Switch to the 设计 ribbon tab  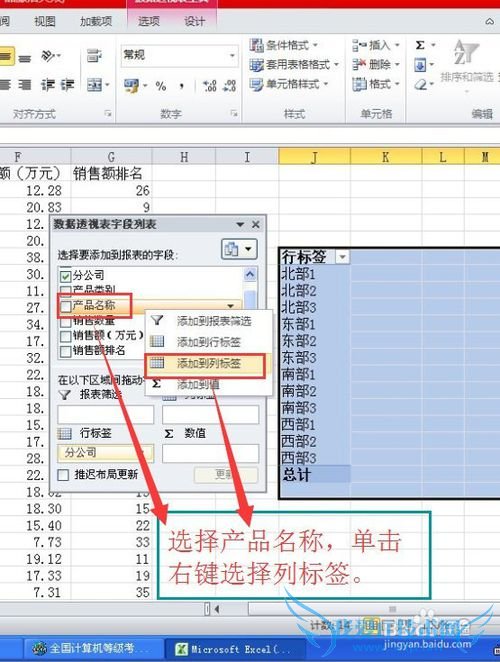pos(194,21)
